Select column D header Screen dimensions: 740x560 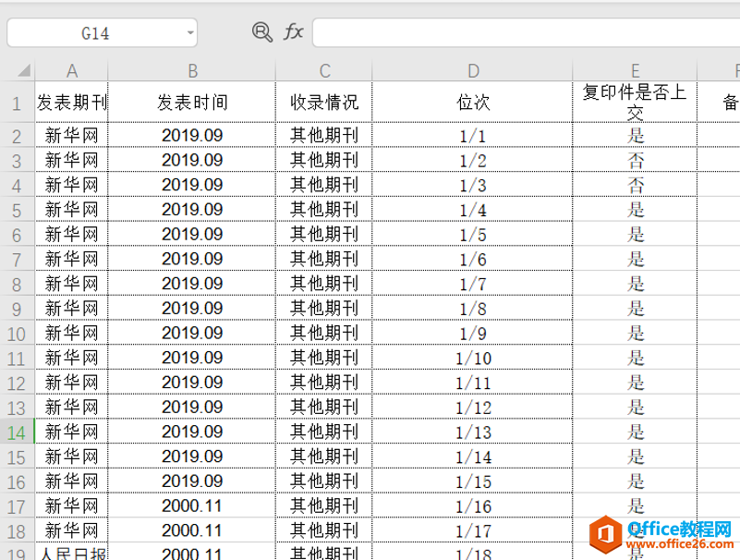(x=473, y=71)
